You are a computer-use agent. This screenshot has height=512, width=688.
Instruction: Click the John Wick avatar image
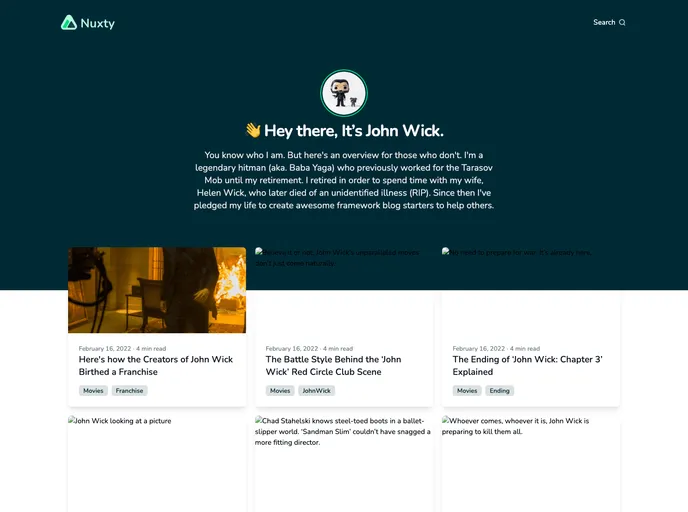(x=343, y=94)
